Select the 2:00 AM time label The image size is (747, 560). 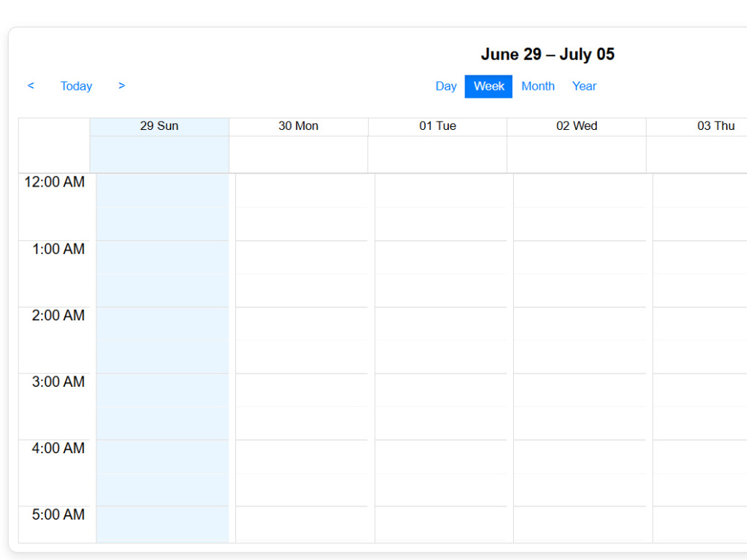(x=58, y=315)
